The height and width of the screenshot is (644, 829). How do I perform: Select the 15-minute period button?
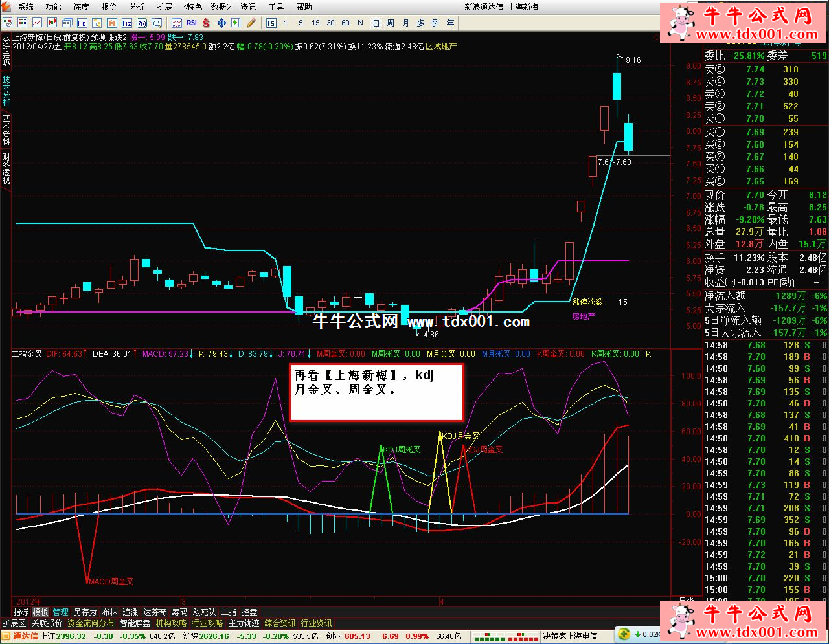pyautogui.click(x=315, y=23)
